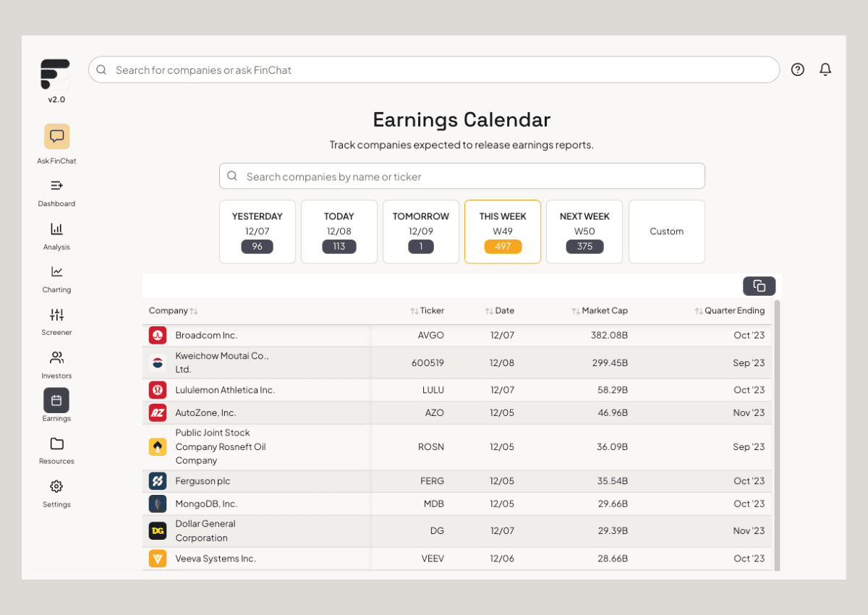868x615 pixels.
Task: Choose the Custom date range tab
Action: point(667,232)
